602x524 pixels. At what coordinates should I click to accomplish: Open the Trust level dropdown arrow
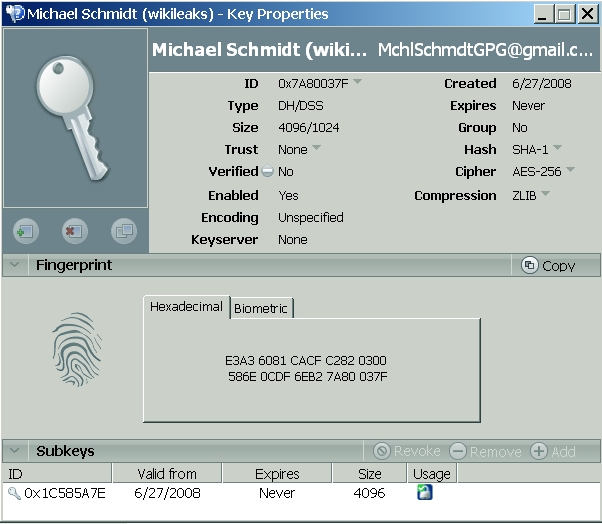coord(316,147)
